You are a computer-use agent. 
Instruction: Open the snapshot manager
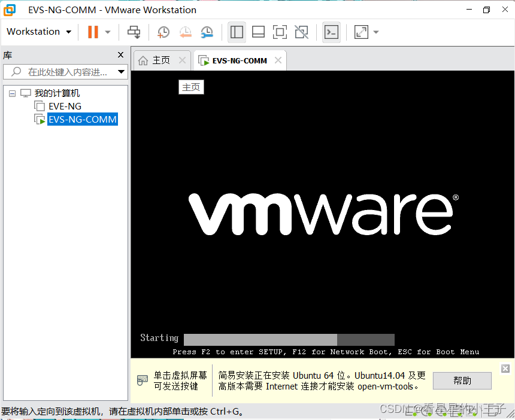207,32
